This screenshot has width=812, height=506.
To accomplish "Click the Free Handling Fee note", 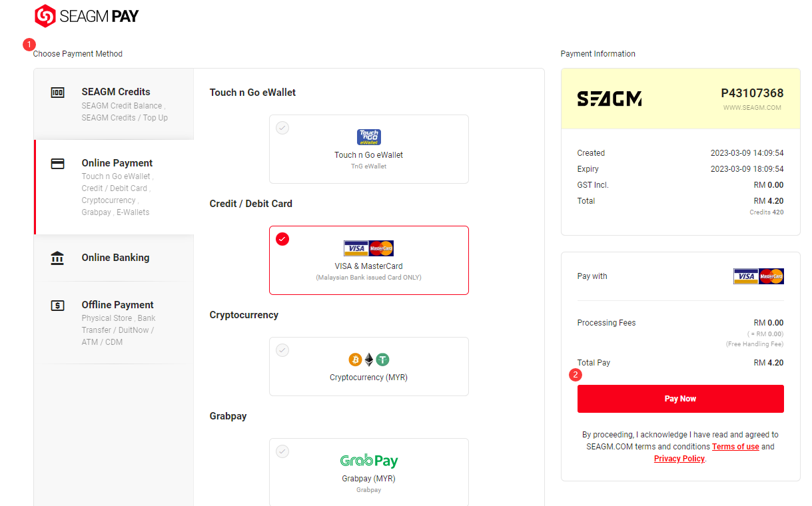I will click(x=754, y=344).
